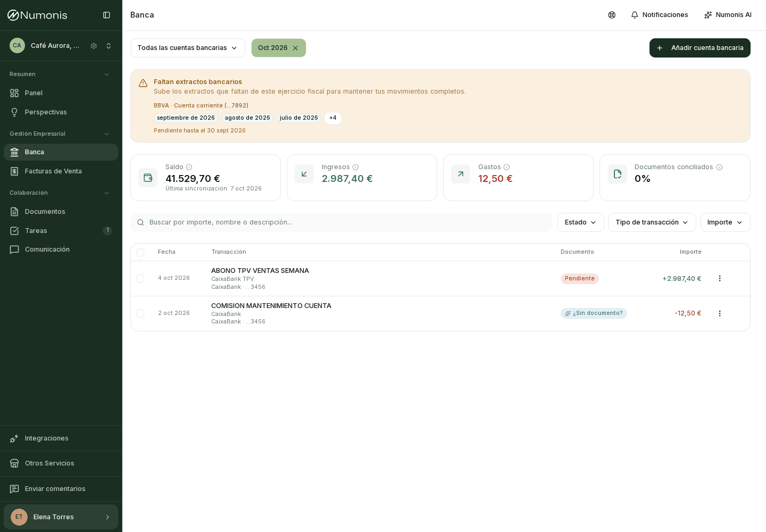Open the Estado filter dropdown
766x532 pixels.
(581, 222)
